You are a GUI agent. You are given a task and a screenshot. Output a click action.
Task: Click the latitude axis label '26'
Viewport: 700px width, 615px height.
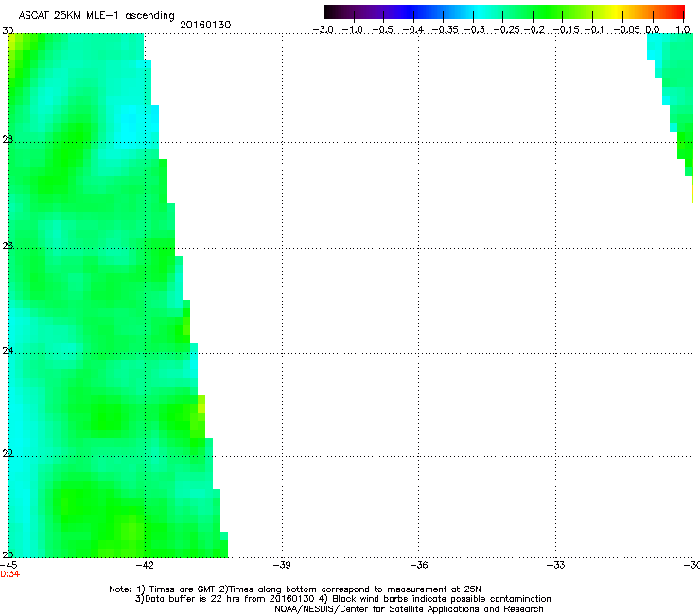click(x=8, y=246)
